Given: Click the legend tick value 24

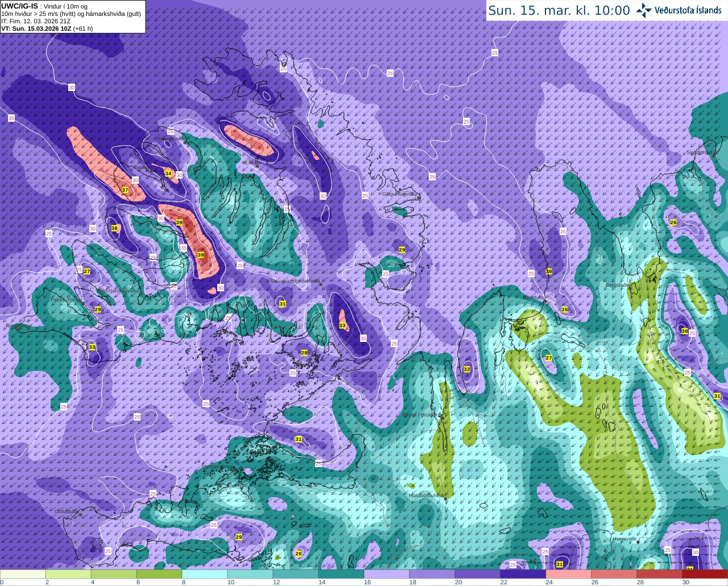Looking at the screenshot, I should click(x=549, y=583).
